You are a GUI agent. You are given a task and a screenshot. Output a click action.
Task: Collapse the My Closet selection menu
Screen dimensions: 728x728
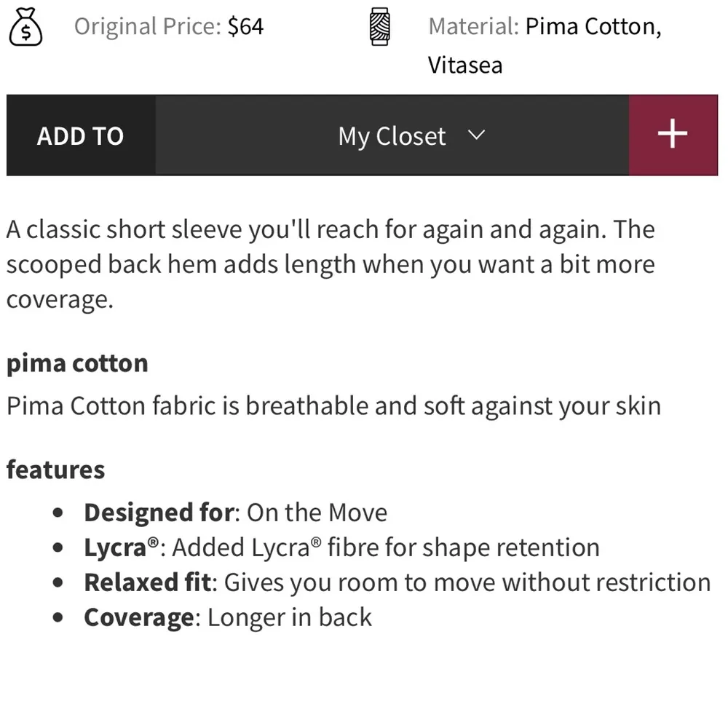pos(477,135)
